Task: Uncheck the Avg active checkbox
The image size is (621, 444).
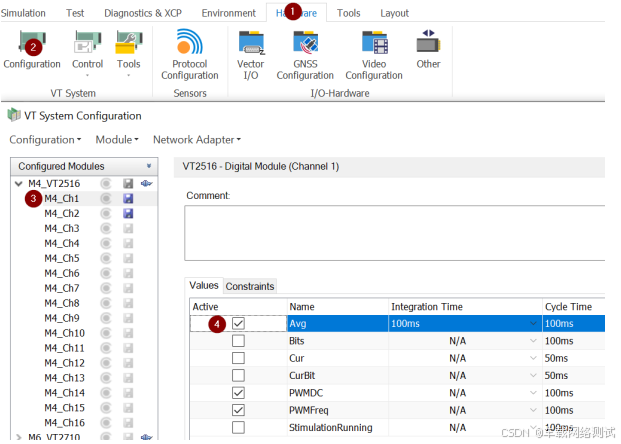Action: [x=238, y=324]
